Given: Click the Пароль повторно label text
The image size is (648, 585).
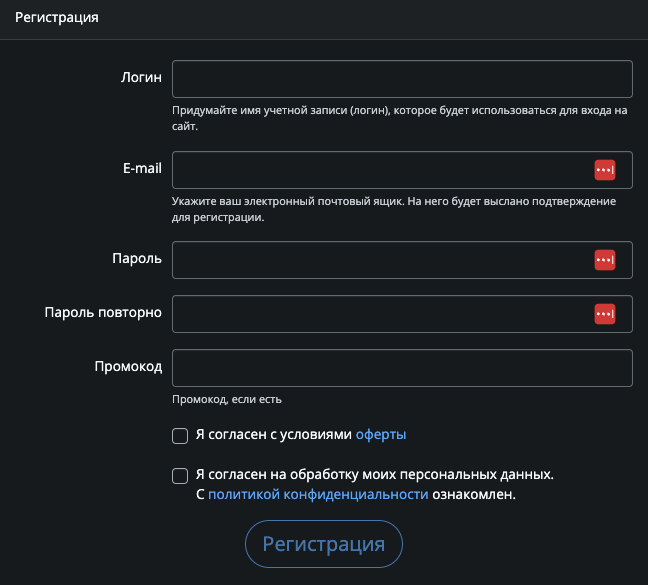Looking at the screenshot, I should click(x=103, y=313).
